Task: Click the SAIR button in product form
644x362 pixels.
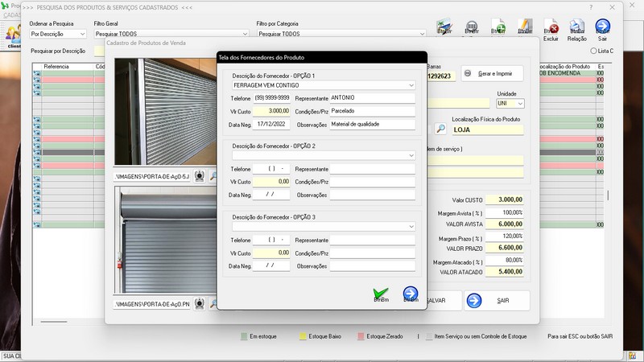Action: (x=497, y=300)
